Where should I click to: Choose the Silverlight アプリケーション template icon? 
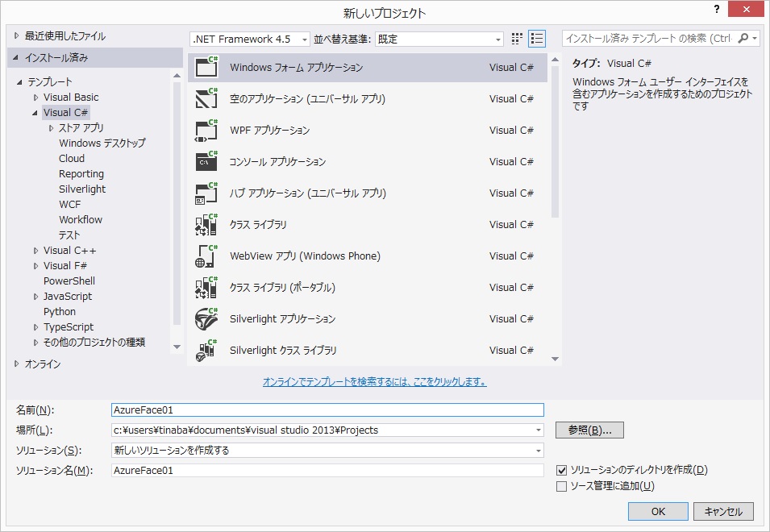click(206, 318)
